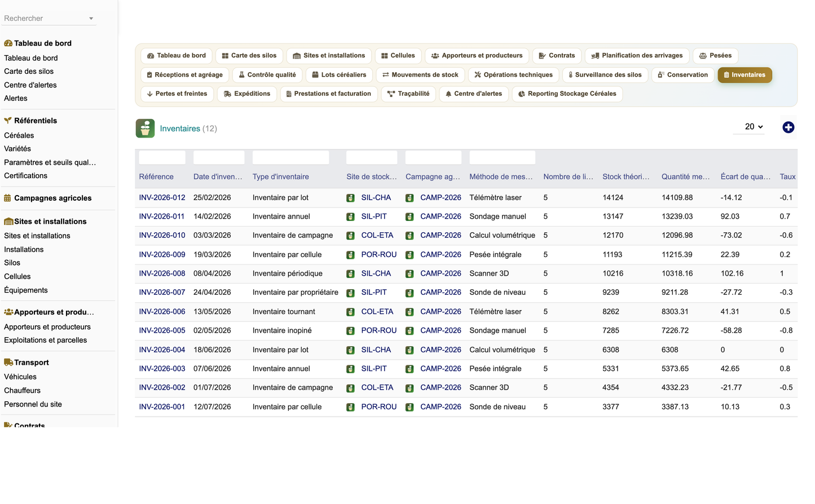Click campaign icon in INV-2026-004 row
815x504 pixels.
409,350
